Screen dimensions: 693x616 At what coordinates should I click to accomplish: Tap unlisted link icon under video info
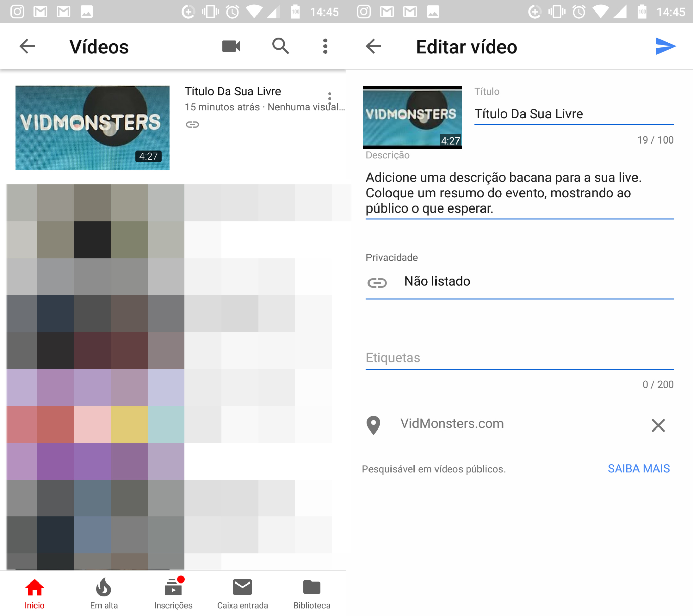[x=192, y=125]
